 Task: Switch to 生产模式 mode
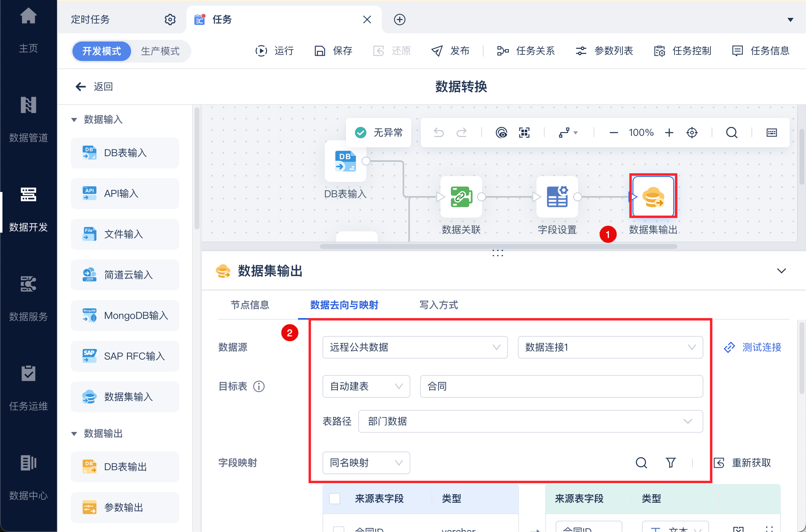(x=160, y=51)
